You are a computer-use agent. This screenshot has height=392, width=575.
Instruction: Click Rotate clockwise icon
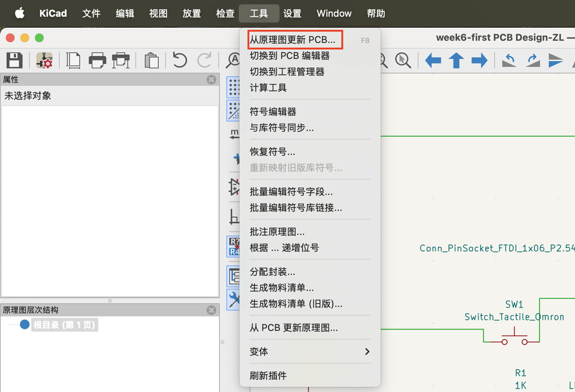click(533, 60)
